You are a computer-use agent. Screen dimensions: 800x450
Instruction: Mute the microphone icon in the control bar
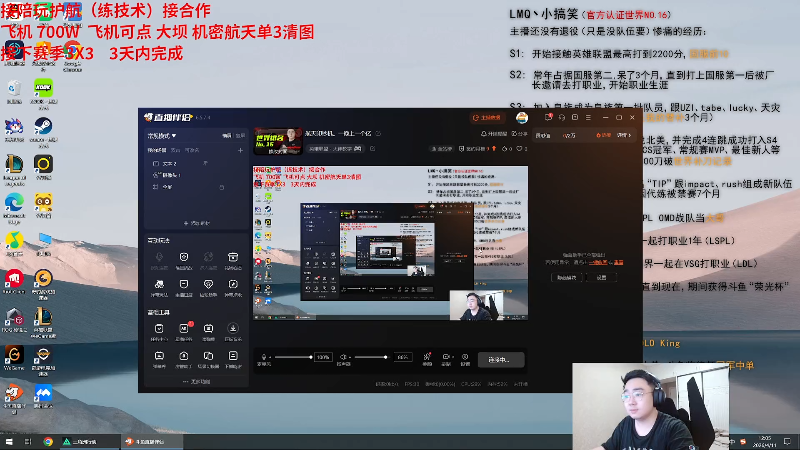[263, 357]
